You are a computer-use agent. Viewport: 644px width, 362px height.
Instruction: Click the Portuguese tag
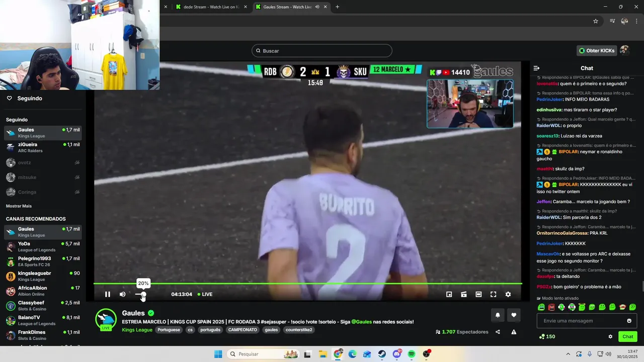[169, 330]
